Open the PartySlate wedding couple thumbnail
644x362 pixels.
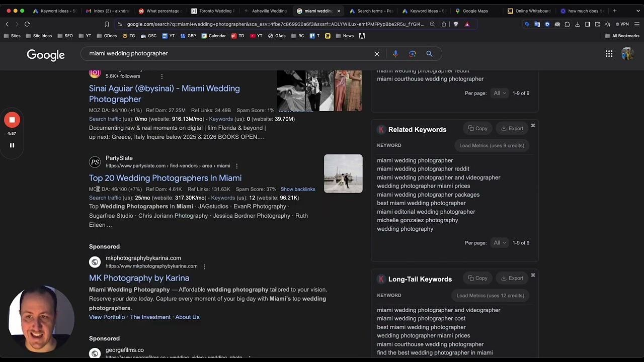[x=343, y=173]
